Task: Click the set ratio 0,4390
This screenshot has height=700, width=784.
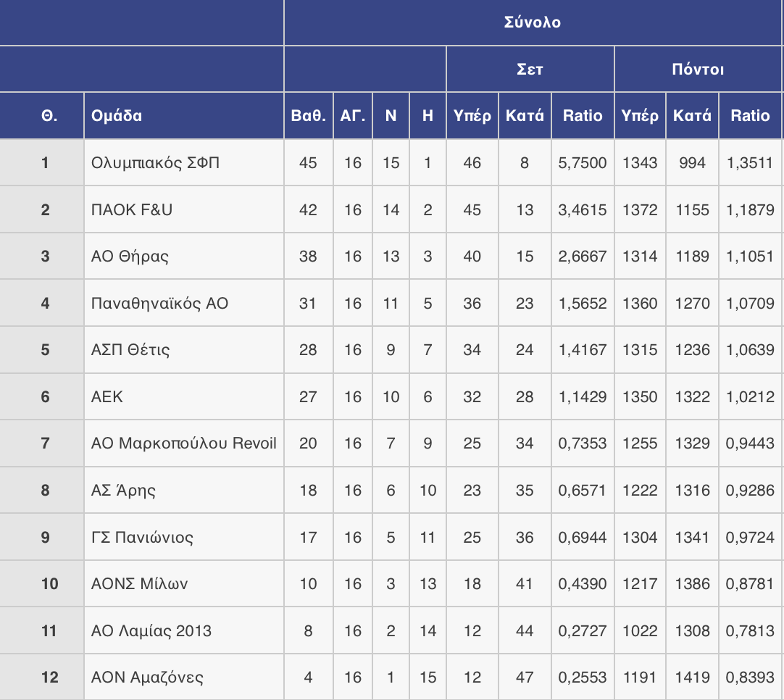Action: pos(583,583)
